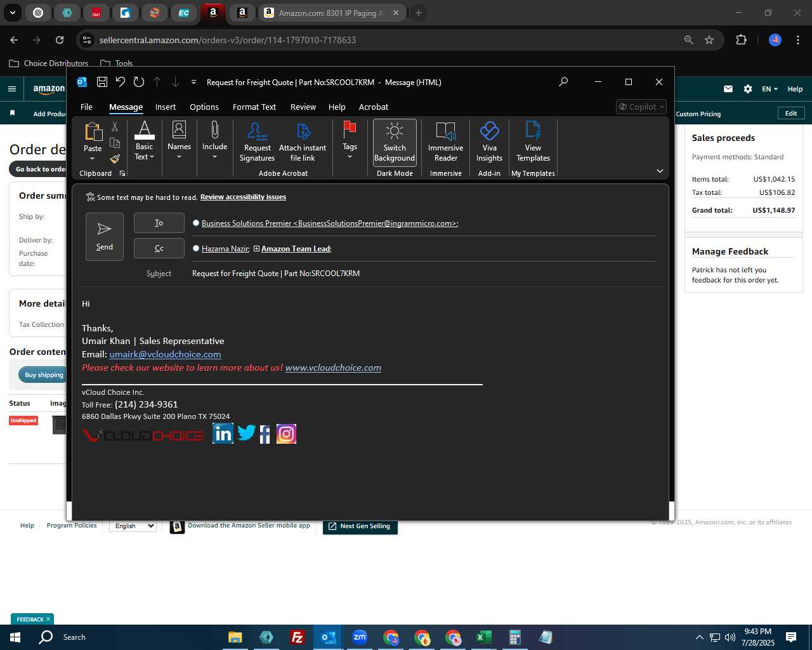
Task: Open the Program Policies link
Action: (72, 526)
